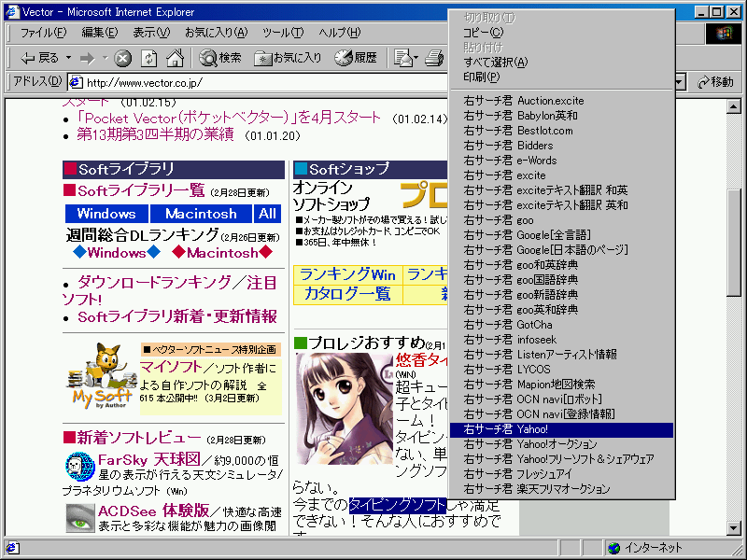Select 右サーチ君 フレッシュアイ menu entry
The height and width of the screenshot is (560, 747).
[562, 474]
